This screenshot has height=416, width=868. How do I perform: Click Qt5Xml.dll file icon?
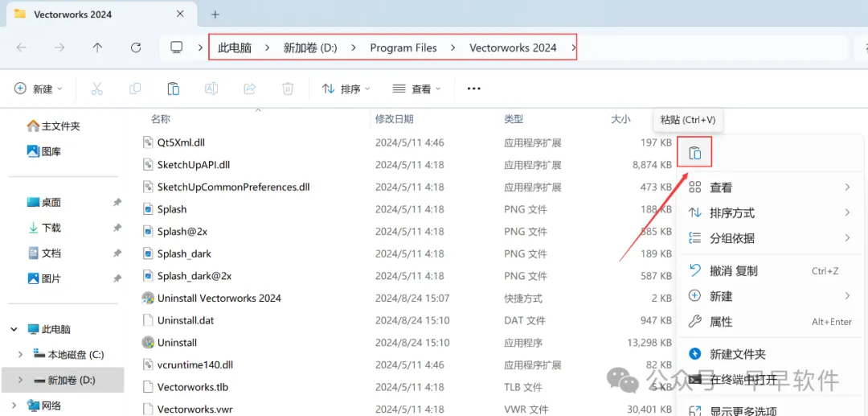coord(147,142)
